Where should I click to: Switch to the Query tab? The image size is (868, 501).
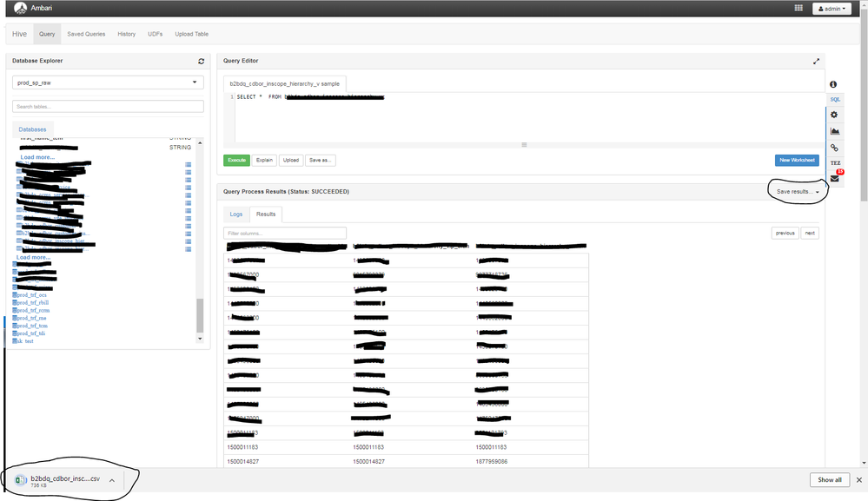coord(47,34)
